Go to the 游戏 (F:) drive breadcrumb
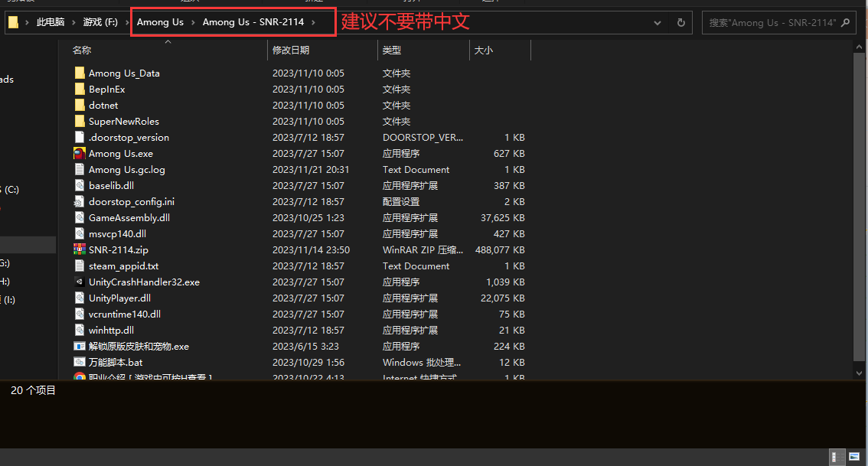The image size is (868, 466). 100,22
